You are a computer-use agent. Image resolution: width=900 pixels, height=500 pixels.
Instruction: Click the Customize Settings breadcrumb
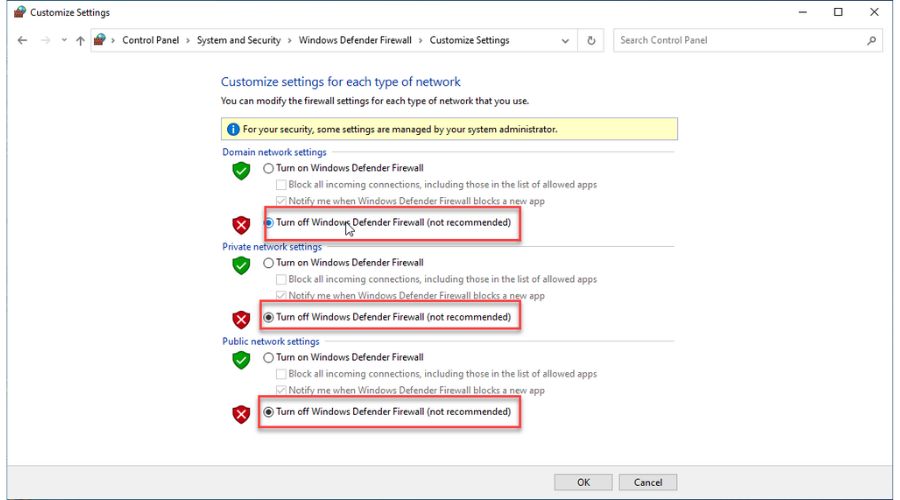point(470,40)
